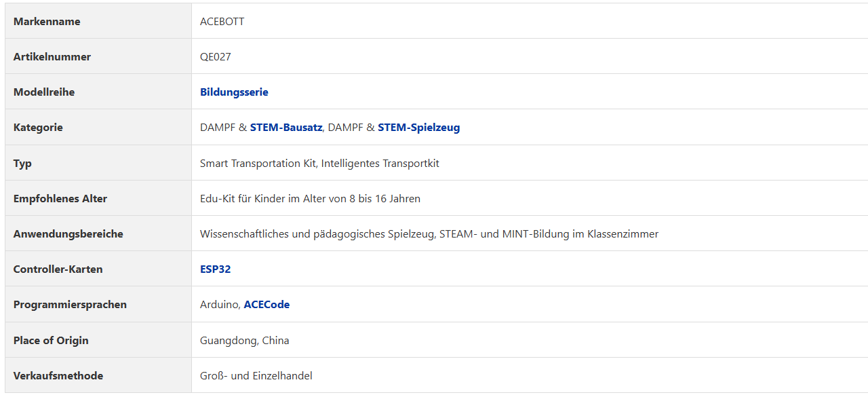Viewport: 868px width, 395px height.
Task: Click the Guangdong, China origin value
Action: pos(244,341)
